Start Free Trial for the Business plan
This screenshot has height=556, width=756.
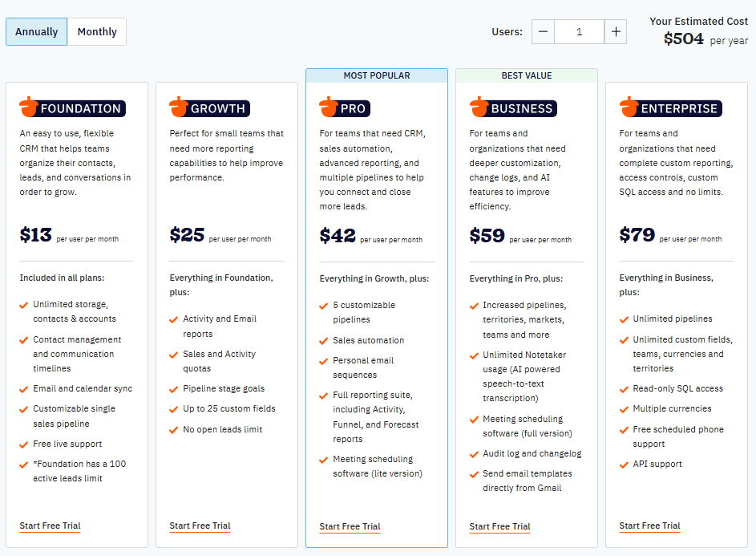(x=499, y=526)
